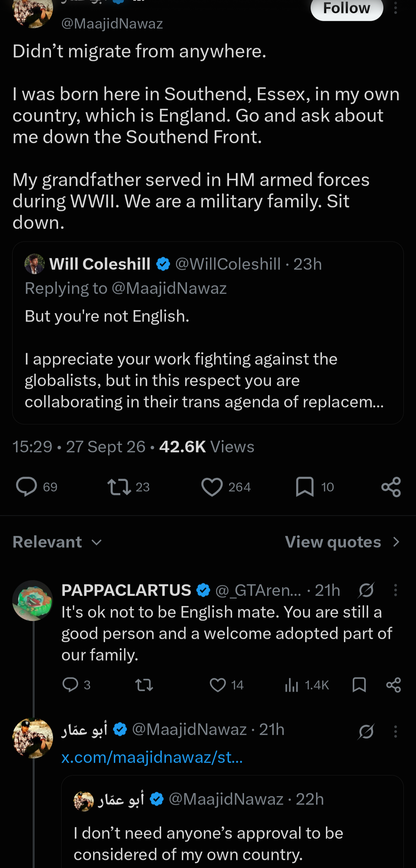
Task: Follow the MaajidNawaz account
Action: 347,9
